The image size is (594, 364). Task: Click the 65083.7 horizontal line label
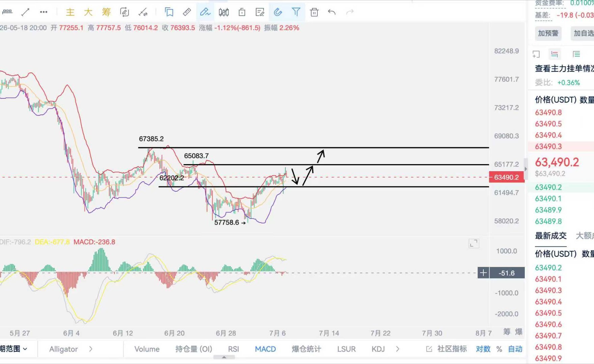196,156
